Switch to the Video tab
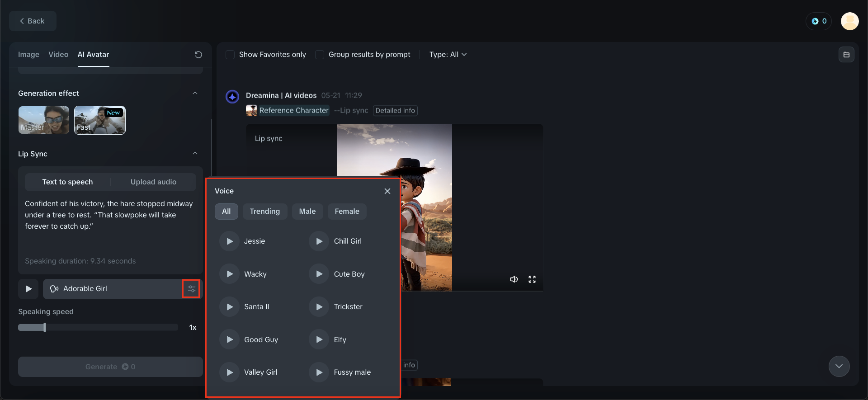This screenshot has height=400, width=868. point(58,55)
